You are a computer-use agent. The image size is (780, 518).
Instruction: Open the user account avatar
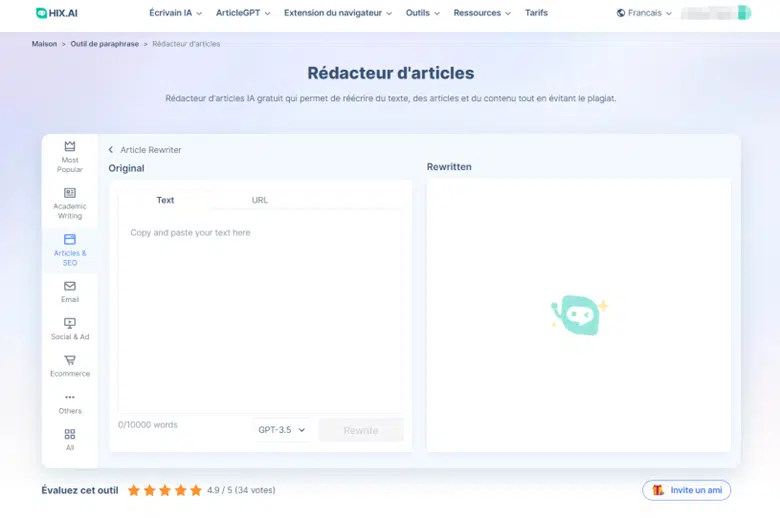coord(744,13)
